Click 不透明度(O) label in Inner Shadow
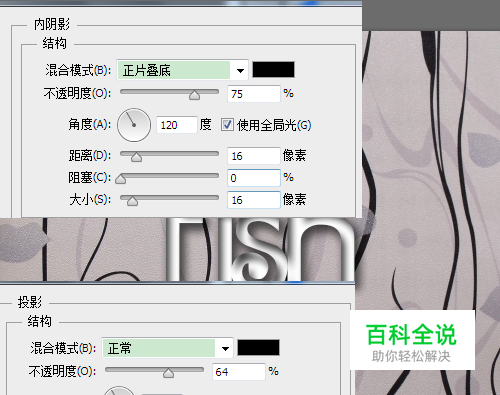 pyautogui.click(x=77, y=94)
